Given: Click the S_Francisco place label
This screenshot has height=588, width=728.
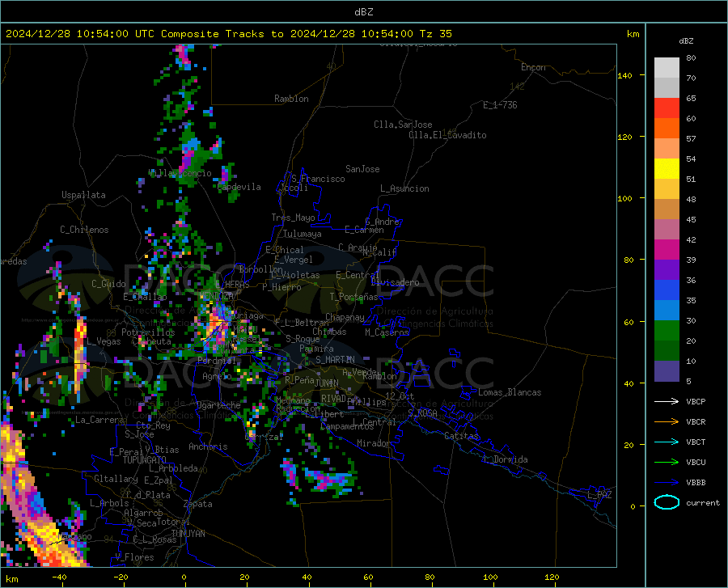Looking at the screenshot, I should click(318, 179).
